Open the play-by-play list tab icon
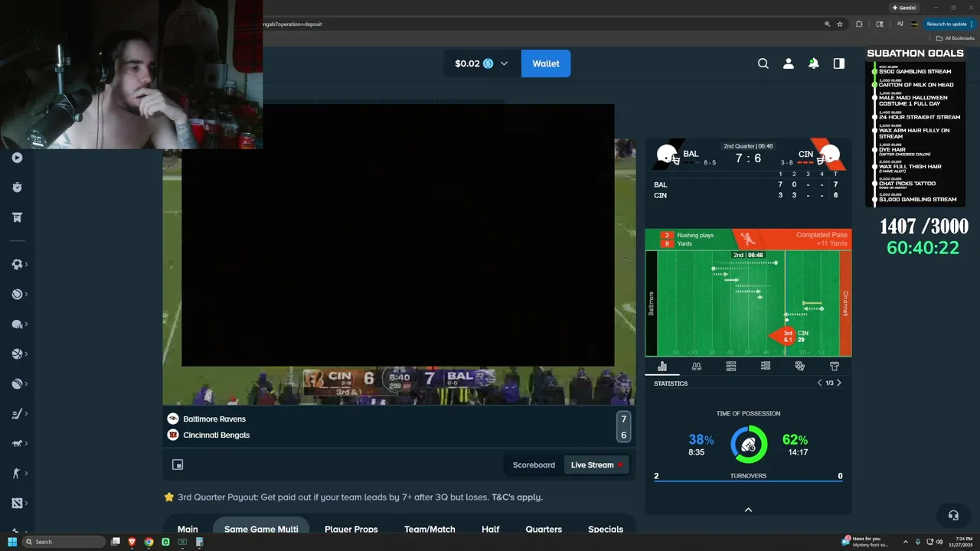This screenshot has width=980, height=551. tap(766, 367)
